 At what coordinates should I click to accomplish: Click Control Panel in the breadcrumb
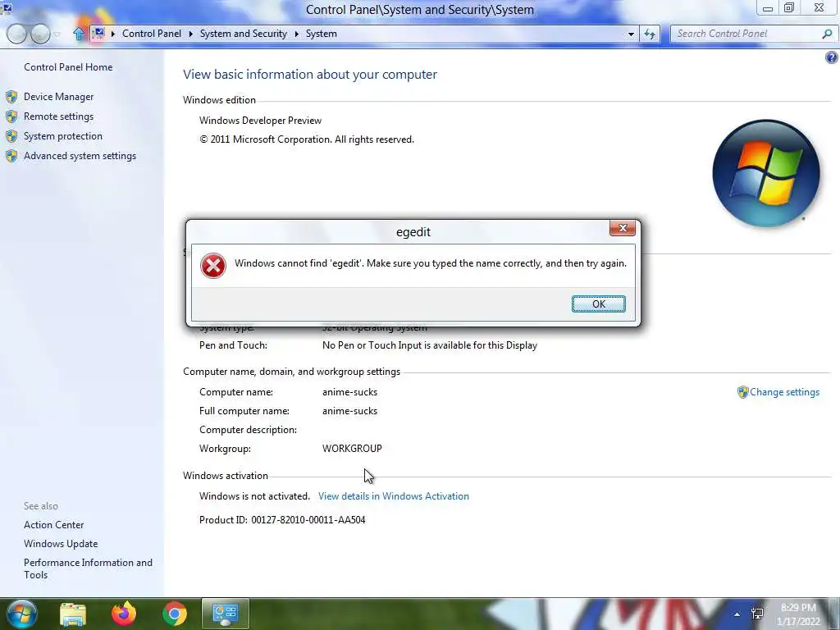click(152, 34)
